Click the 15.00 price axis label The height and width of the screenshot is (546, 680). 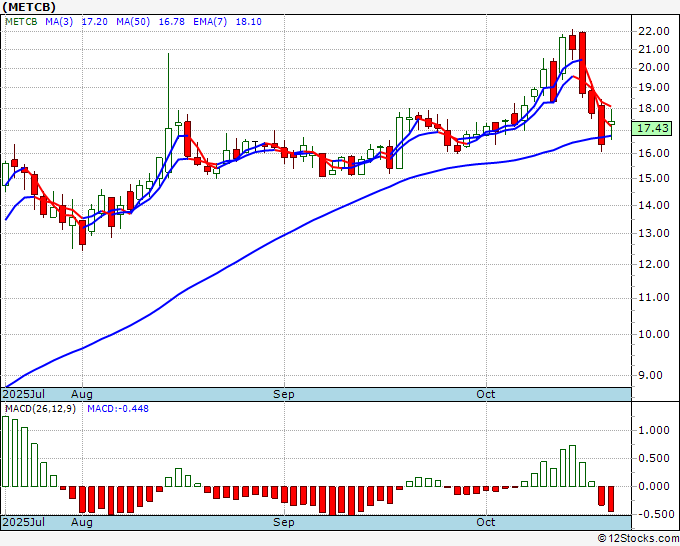[654, 178]
